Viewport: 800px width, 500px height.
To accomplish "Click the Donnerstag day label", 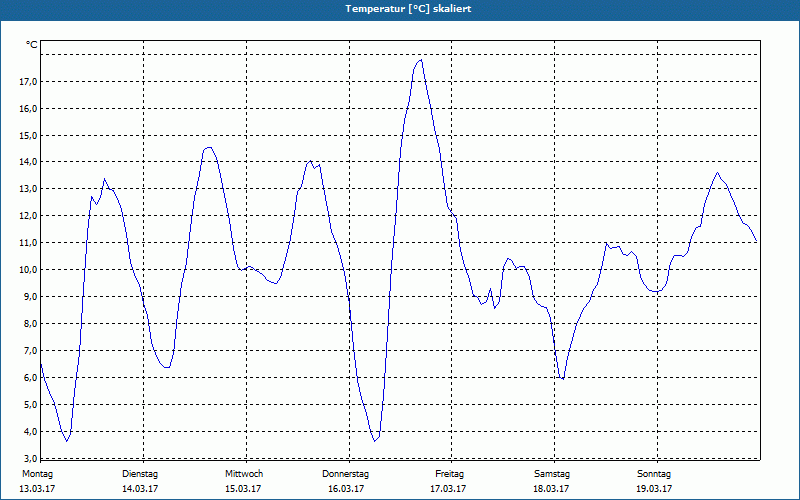I will [345, 474].
